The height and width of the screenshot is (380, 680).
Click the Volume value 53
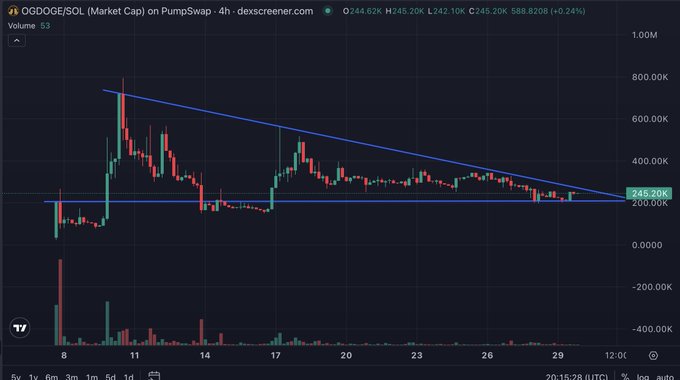(45, 26)
